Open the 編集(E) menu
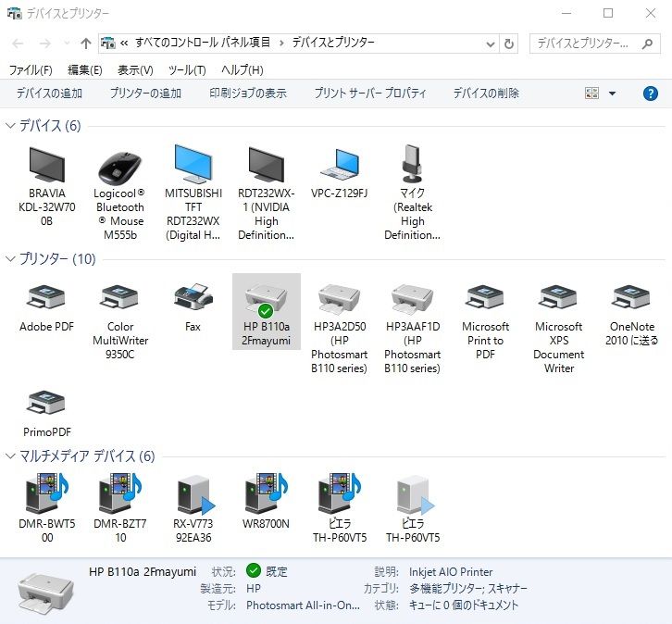The image size is (672, 624). click(85, 69)
